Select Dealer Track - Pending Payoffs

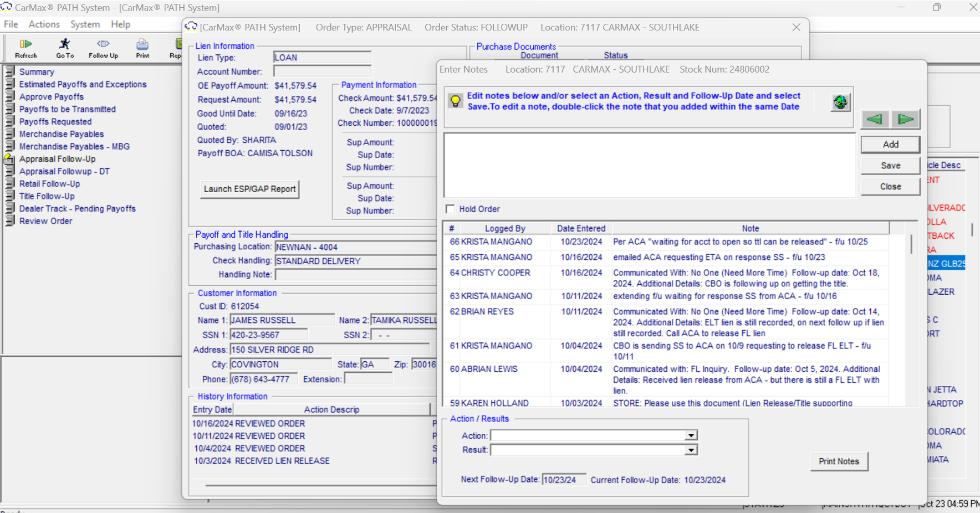[77, 209]
